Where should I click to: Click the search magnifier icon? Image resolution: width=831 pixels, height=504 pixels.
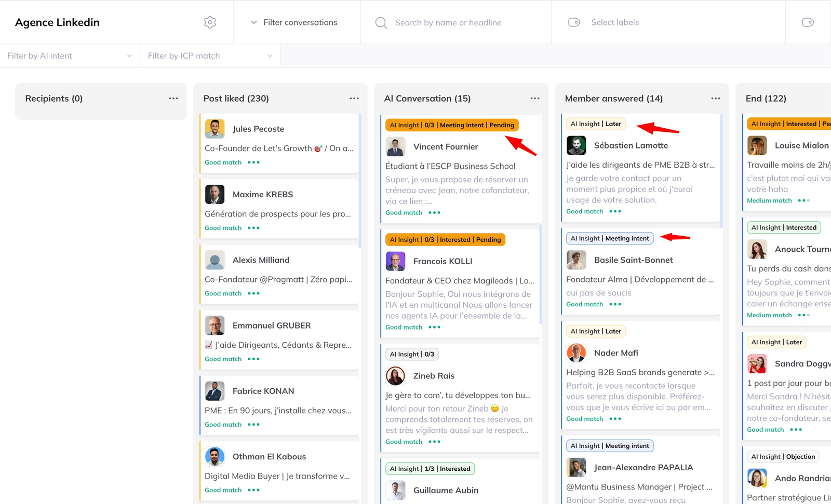coord(381,23)
